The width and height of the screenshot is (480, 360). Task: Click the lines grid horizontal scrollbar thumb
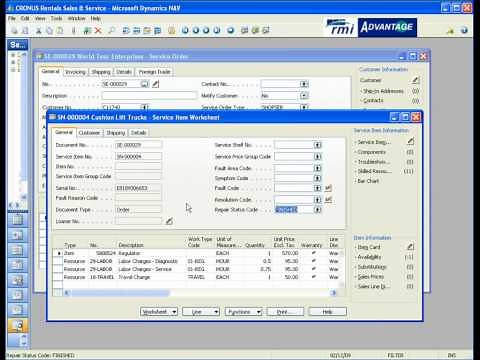click(120, 293)
